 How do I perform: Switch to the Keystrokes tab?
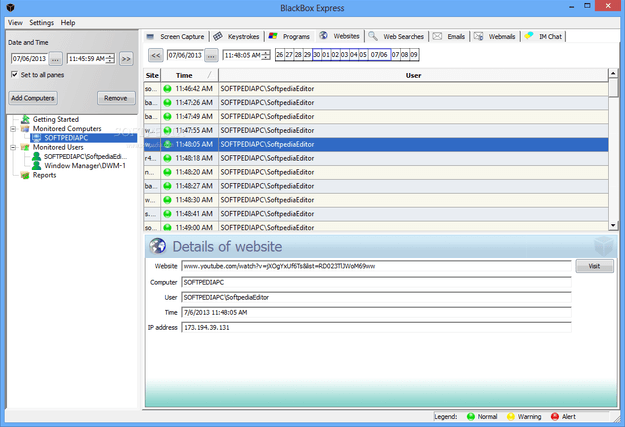(237, 36)
